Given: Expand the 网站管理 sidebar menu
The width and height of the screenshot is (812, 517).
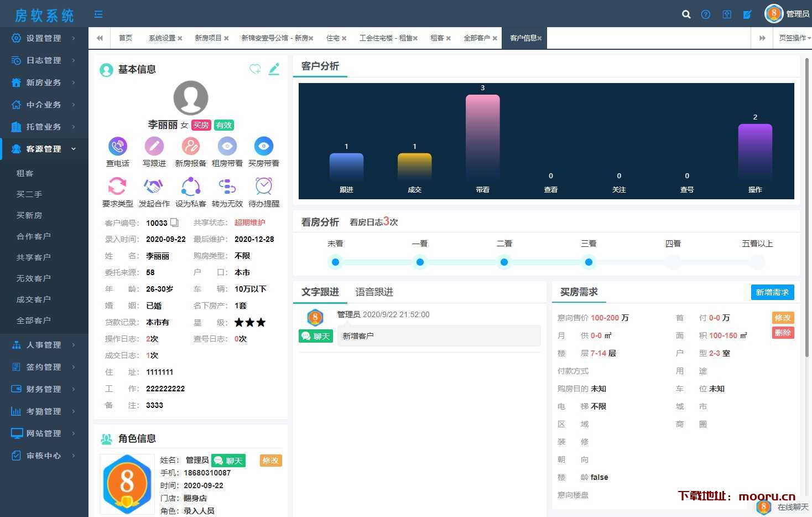Looking at the screenshot, I should click(44, 433).
